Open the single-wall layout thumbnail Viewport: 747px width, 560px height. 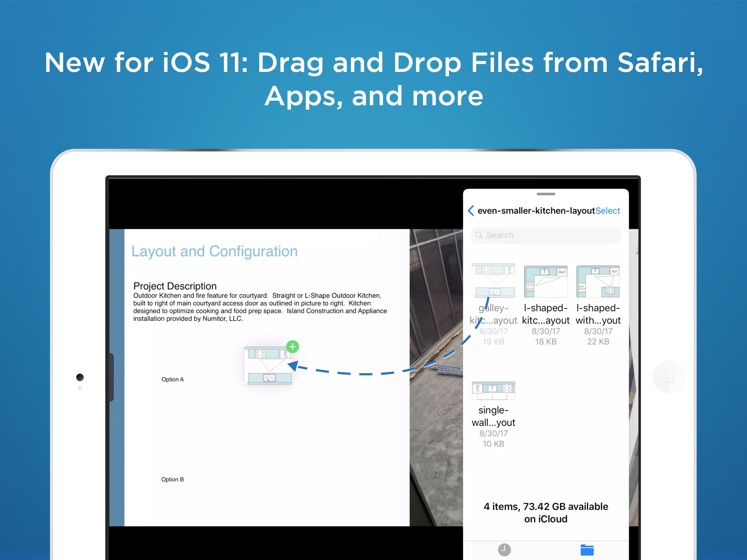point(493,391)
